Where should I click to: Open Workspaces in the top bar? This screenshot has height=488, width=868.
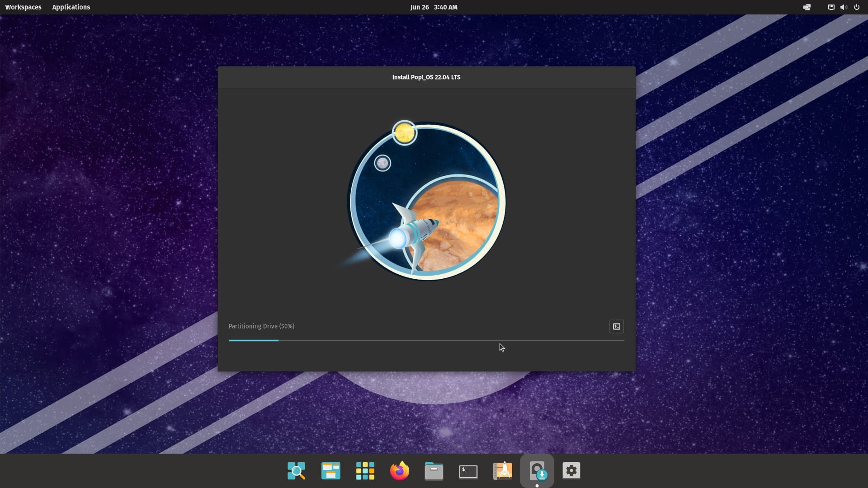(23, 7)
